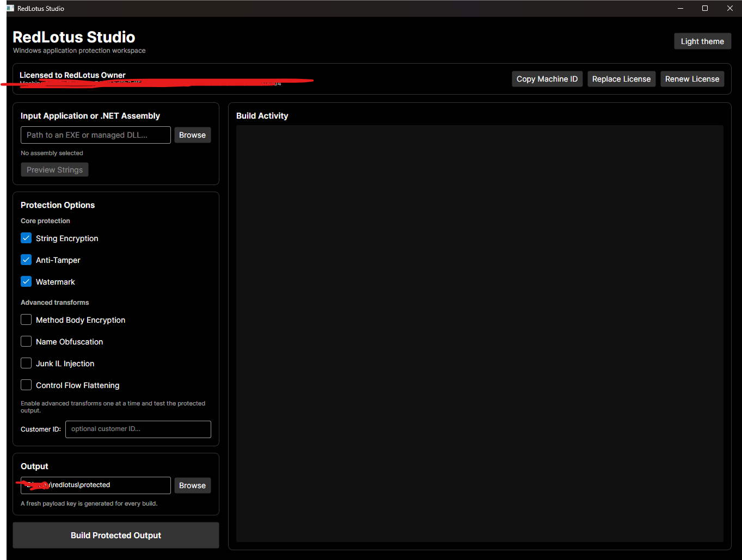Click the Renew License button

tap(692, 79)
